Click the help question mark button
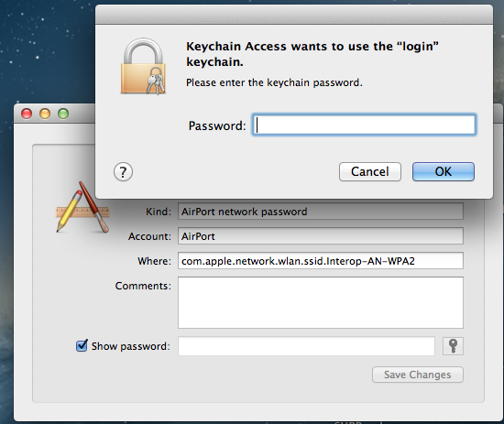The width and height of the screenshot is (504, 424). (x=123, y=172)
